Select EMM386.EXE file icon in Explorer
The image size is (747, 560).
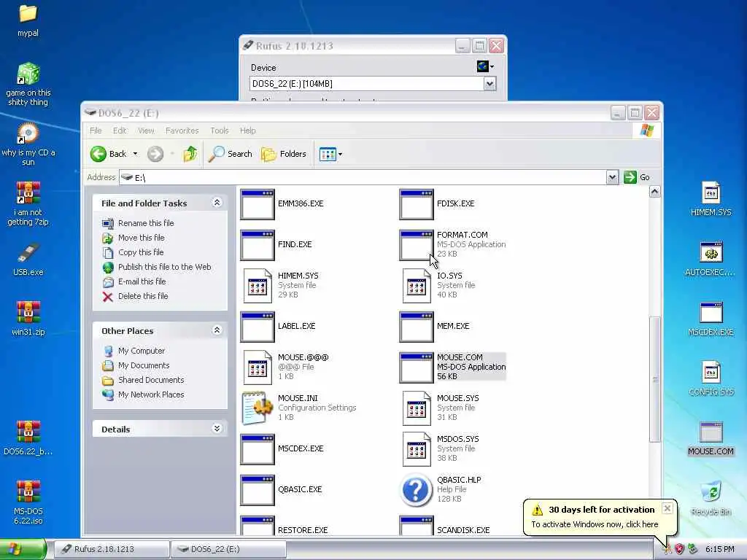coord(258,204)
